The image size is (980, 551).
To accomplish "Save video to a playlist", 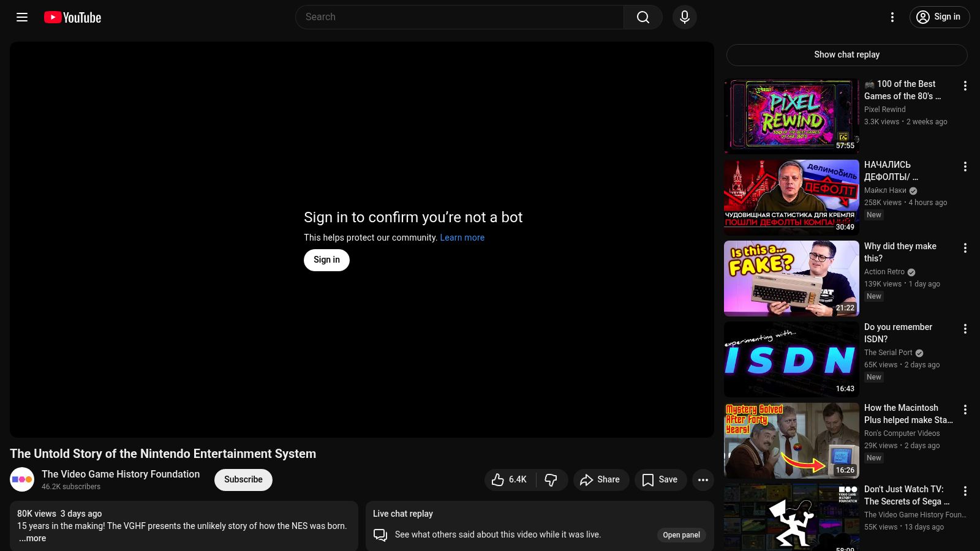I will pyautogui.click(x=660, y=480).
